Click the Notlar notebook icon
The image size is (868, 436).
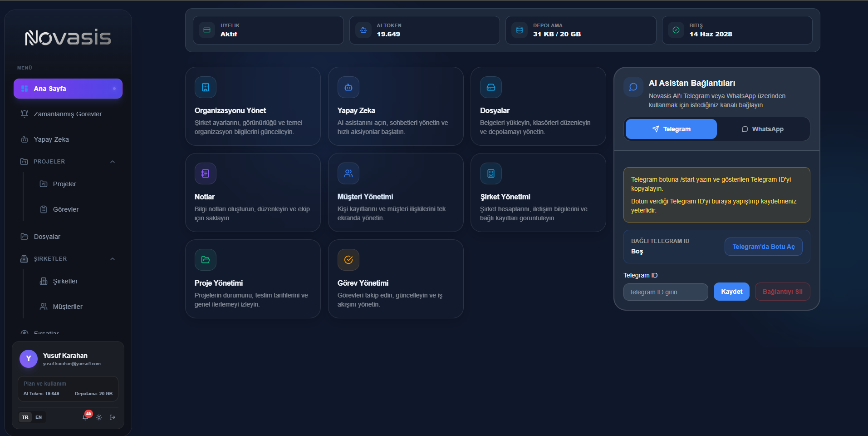tap(206, 173)
